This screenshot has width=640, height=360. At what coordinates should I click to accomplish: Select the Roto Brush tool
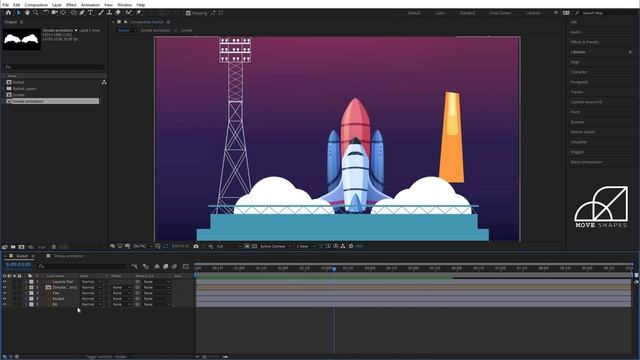tap(129, 13)
